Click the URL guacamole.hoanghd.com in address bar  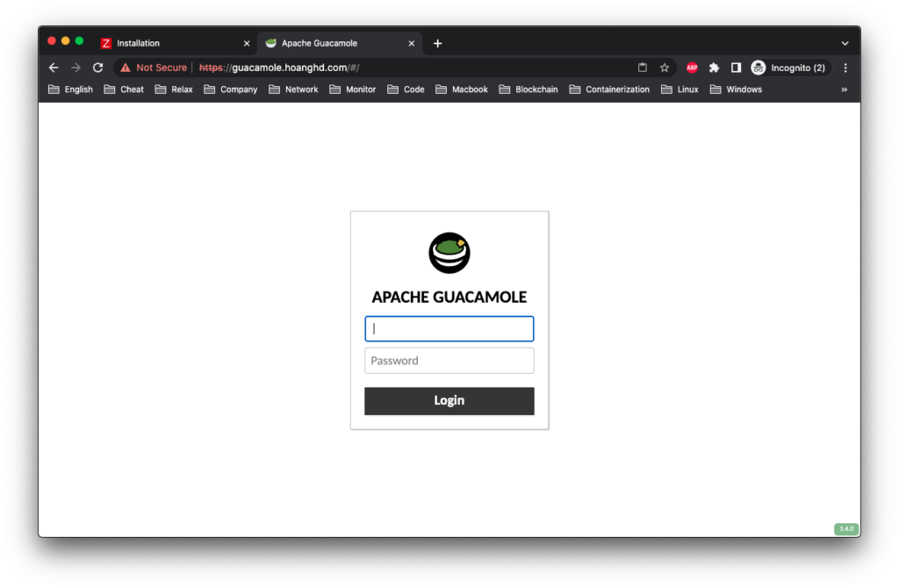[x=290, y=68]
